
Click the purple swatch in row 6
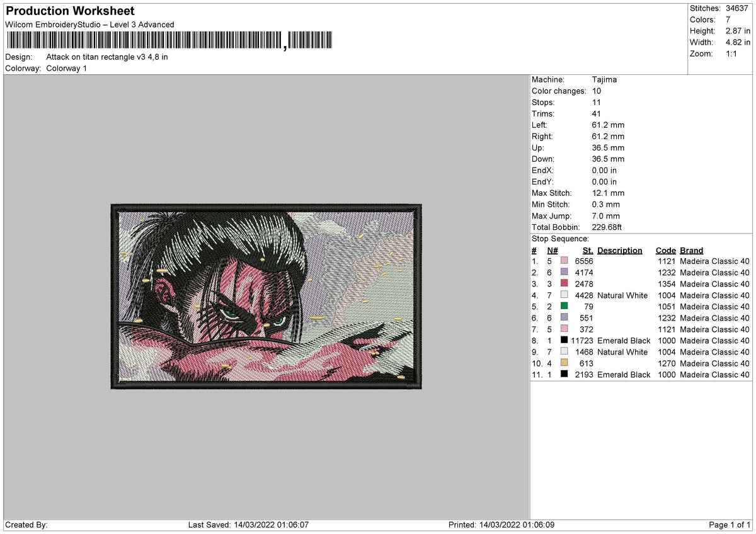coord(564,318)
